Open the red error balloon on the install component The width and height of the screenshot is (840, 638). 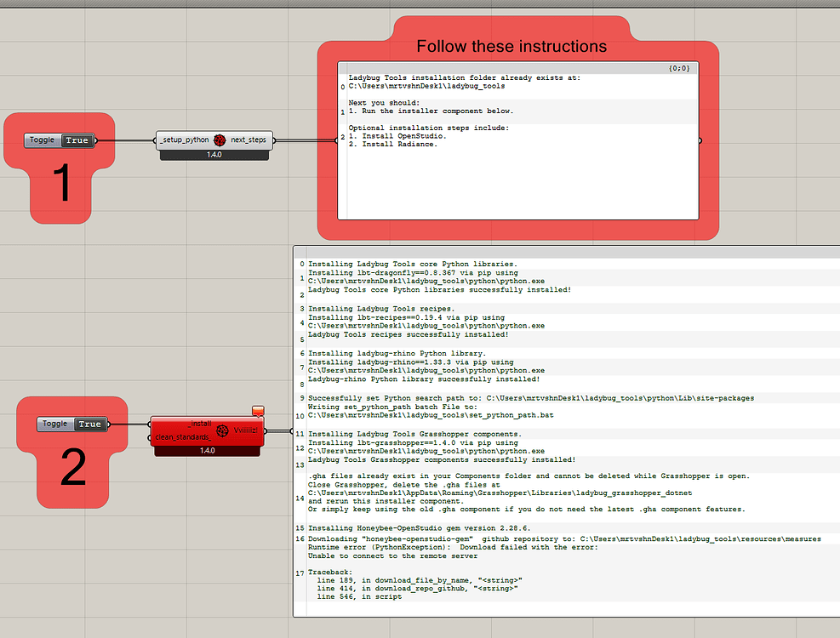258,411
